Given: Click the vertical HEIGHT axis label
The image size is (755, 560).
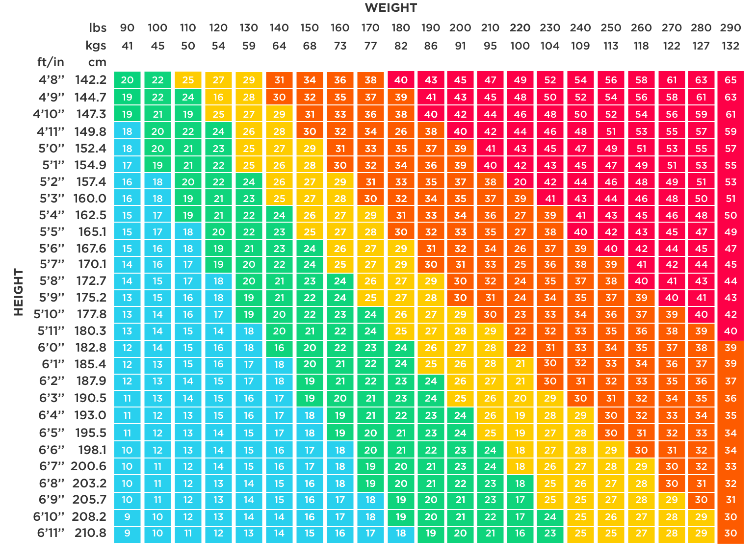Looking at the screenshot, I should pyautogui.click(x=18, y=292).
